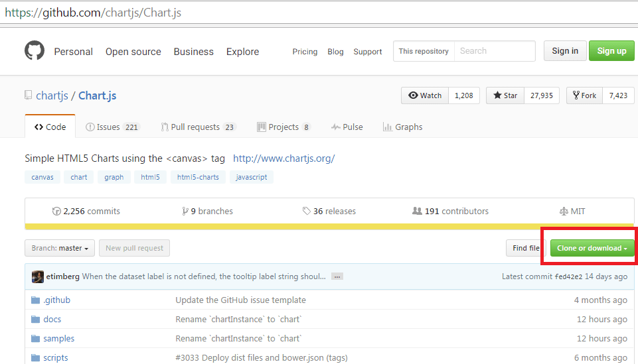Open the .github folder name
Viewport: 638px width, 364px height.
pos(57,300)
